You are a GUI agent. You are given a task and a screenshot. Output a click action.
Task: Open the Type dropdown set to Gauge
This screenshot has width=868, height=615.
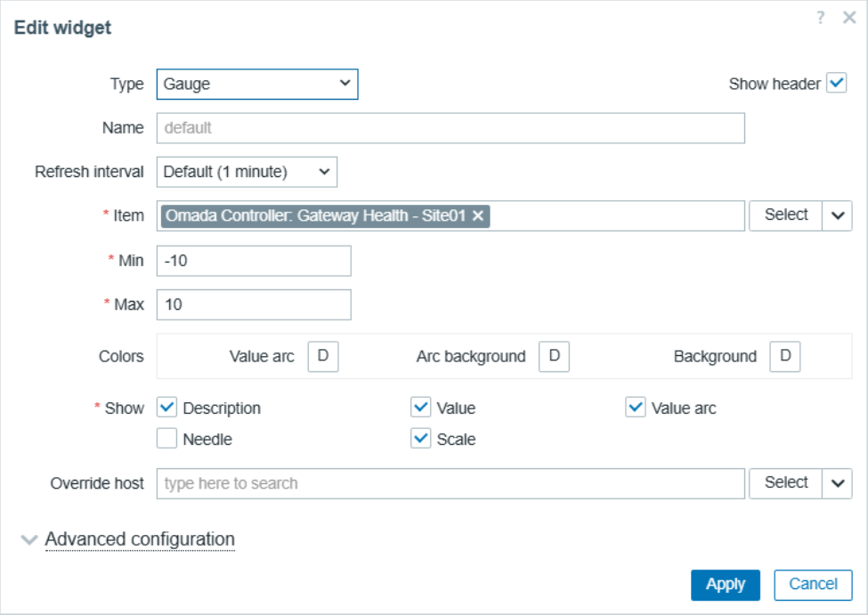pos(257,85)
